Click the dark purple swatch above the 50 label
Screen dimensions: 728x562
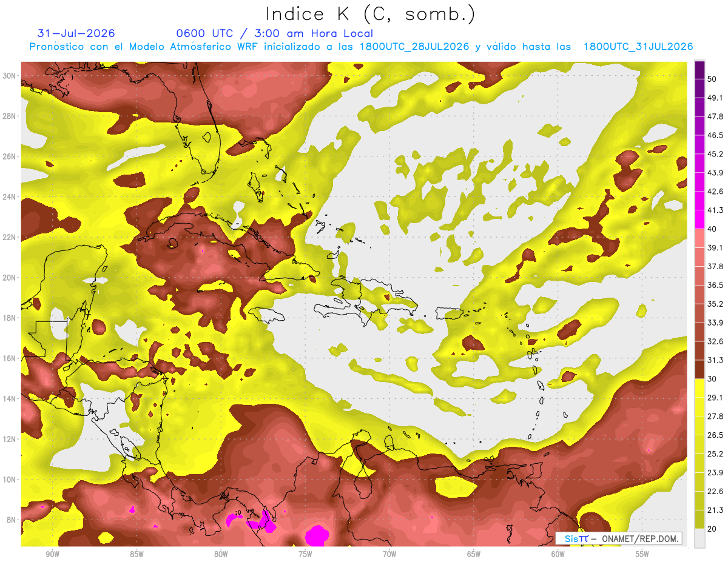(699, 70)
